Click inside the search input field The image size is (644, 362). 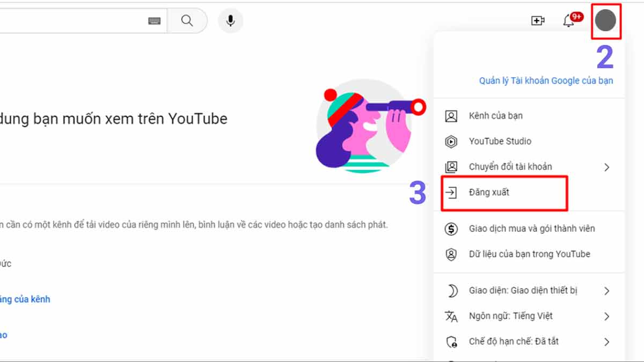click(70, 21)
